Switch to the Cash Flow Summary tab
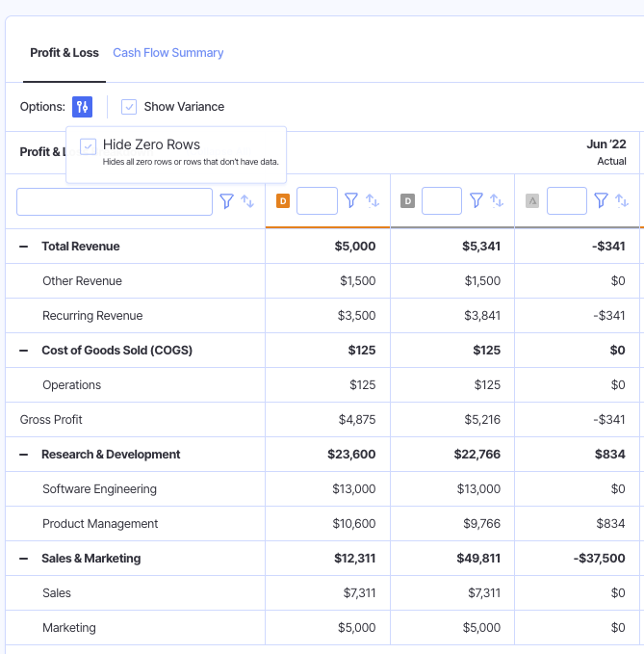Image resolution: width=644 pixels, height=654 pixels. [x=167, y=53]
